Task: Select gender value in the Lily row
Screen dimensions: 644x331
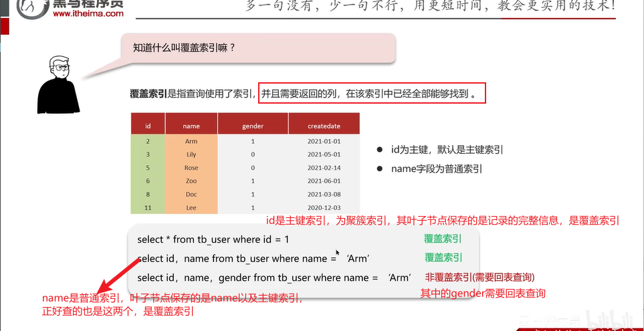Action: pos(253,154)
